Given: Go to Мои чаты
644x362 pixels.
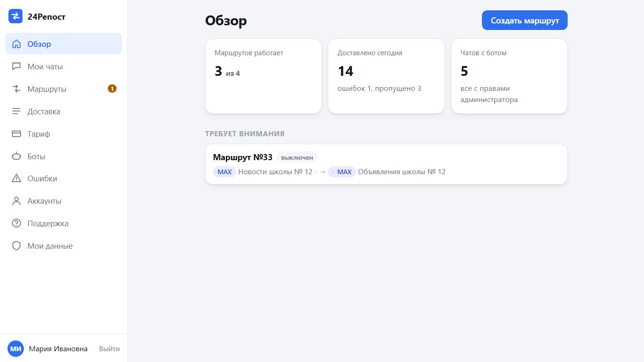Looking at the screenshot, I should point(64,66).
